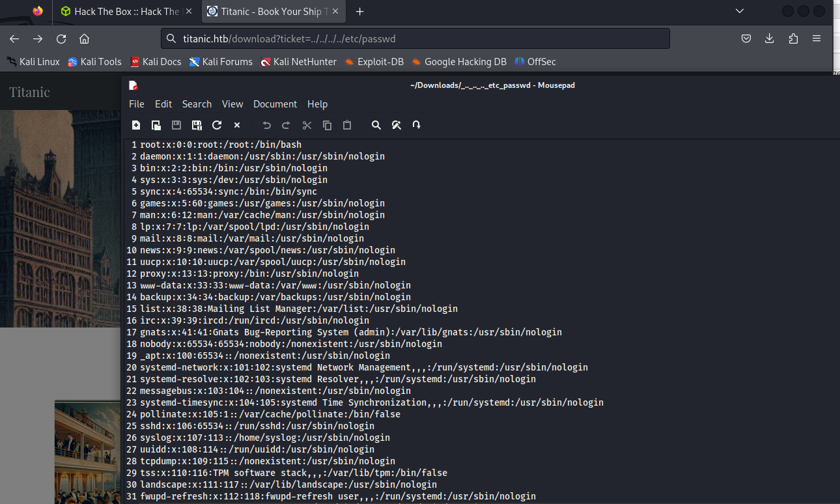This screenshot has height=504, width=840.
Task: Click the Titanic site title in page header
Action: coord(29,92)
